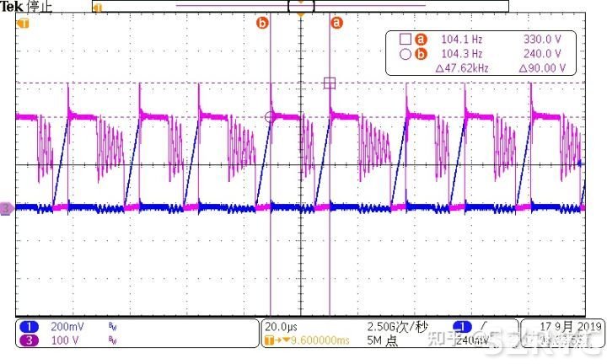Select the channel 1 badge
Screen dimensions: 607x364
coord(25,326)
